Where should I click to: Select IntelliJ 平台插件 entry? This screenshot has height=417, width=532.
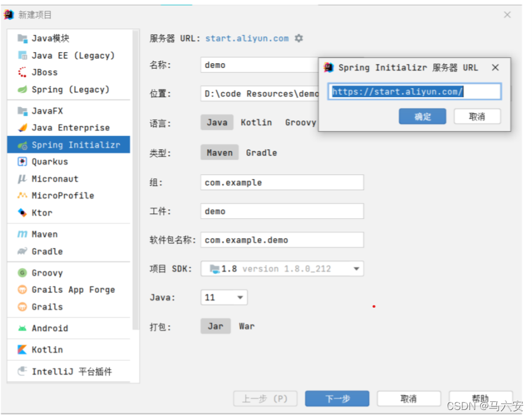tap(68, 371)
